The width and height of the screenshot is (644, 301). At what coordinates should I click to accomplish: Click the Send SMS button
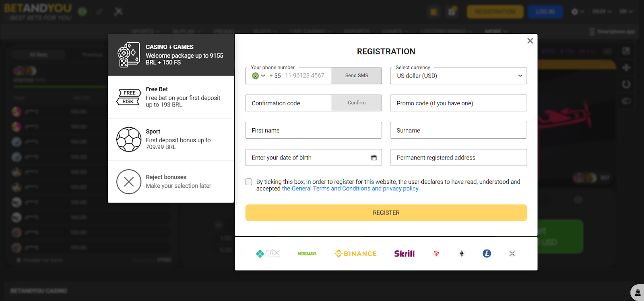click(357, 76)
